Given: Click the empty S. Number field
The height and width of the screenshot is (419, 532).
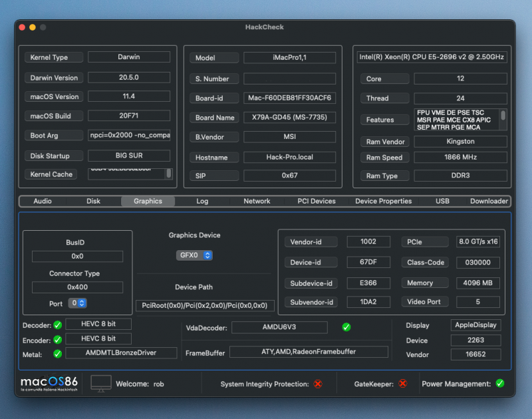Looking at the screenshot, I should [x=289, y=78].
